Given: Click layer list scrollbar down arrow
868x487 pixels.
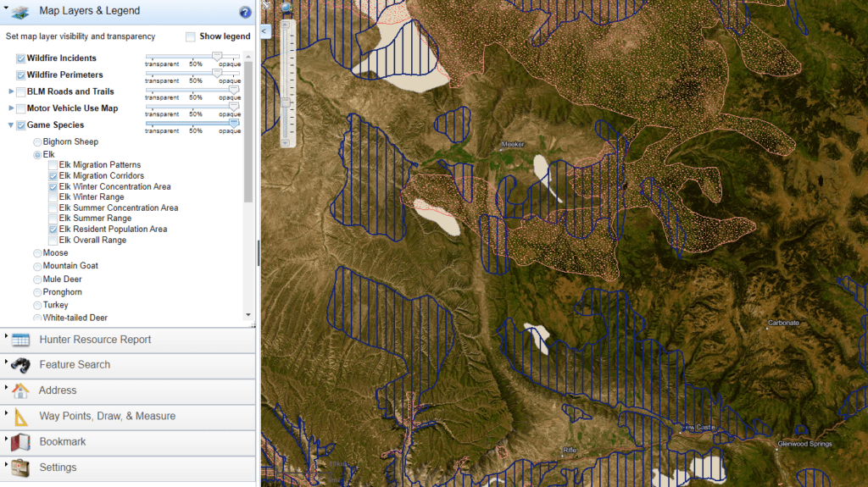Looking at the screenshot, I should 248,315.
